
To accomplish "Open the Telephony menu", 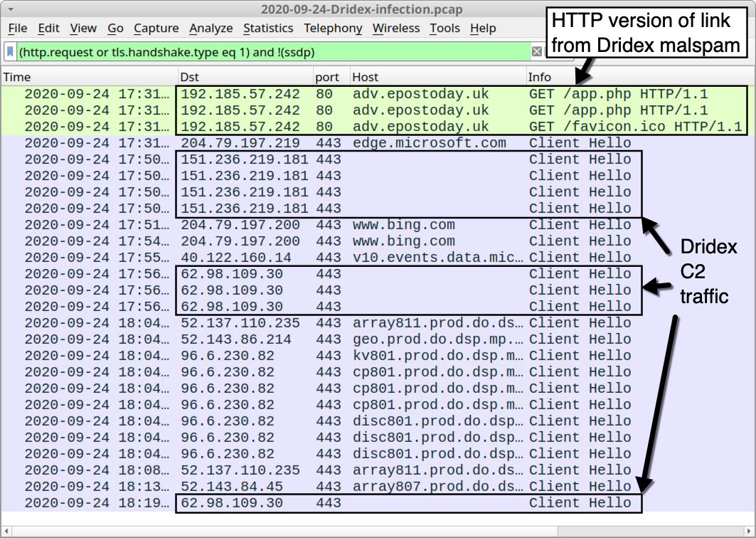I will (332, 28).
